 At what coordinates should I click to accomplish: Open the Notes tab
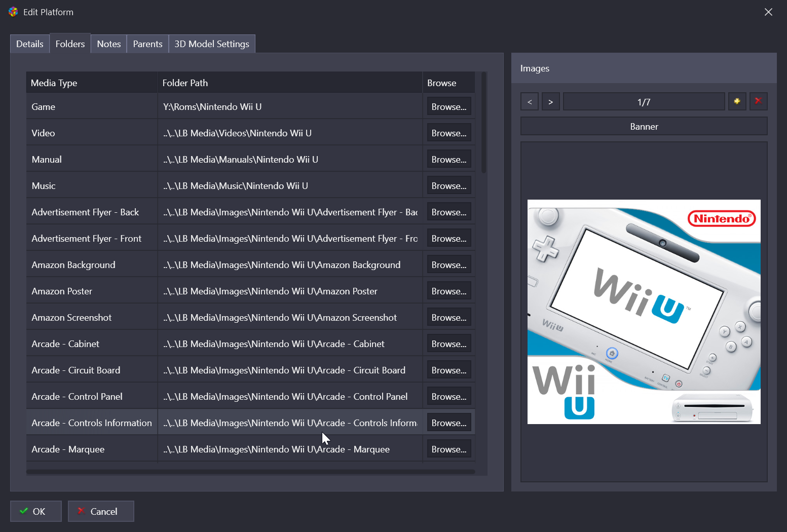tap(109, 44)
